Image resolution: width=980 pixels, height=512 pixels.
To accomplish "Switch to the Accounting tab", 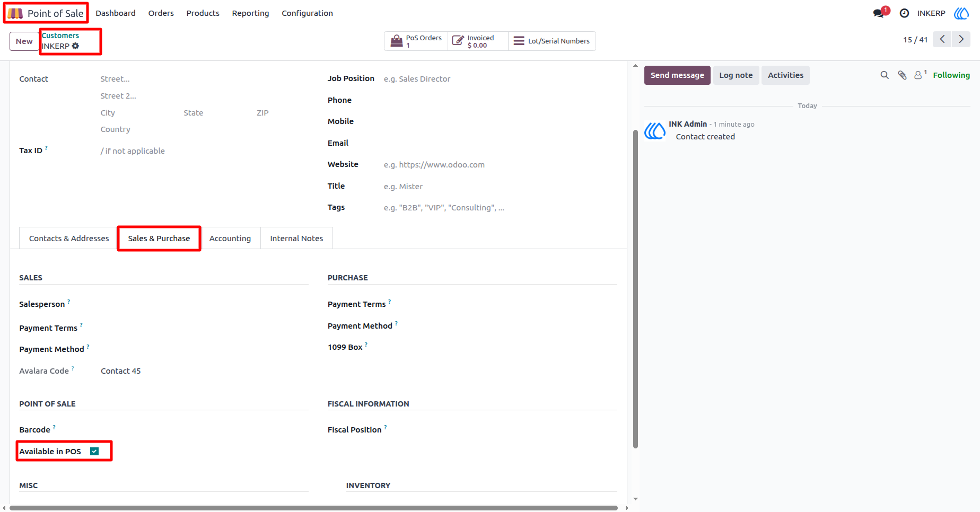I will pos(230,239).
